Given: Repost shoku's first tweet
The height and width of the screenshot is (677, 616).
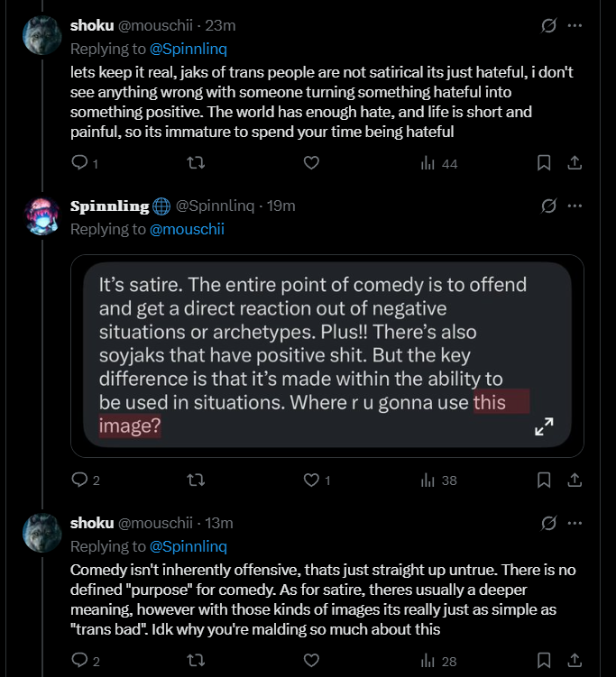Looking at the screenshot, I should pos(194,163).
